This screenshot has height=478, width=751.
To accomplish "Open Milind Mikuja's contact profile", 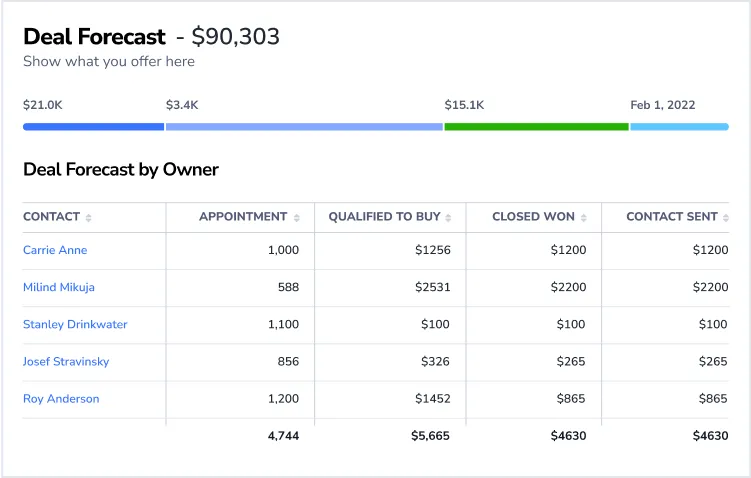I will point(59,287).
